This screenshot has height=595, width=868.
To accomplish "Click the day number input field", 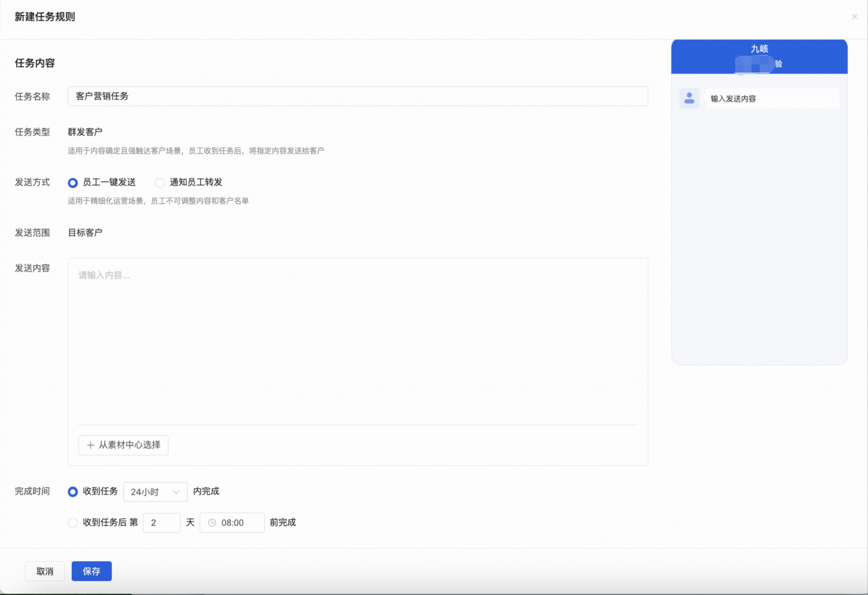I will (x=162, y=523).
